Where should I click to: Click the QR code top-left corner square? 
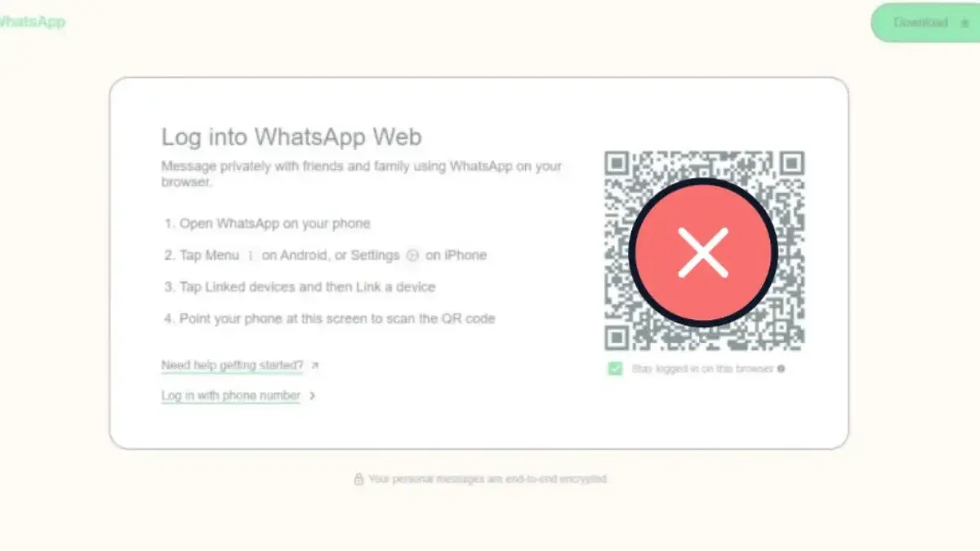tap(617, 164)
